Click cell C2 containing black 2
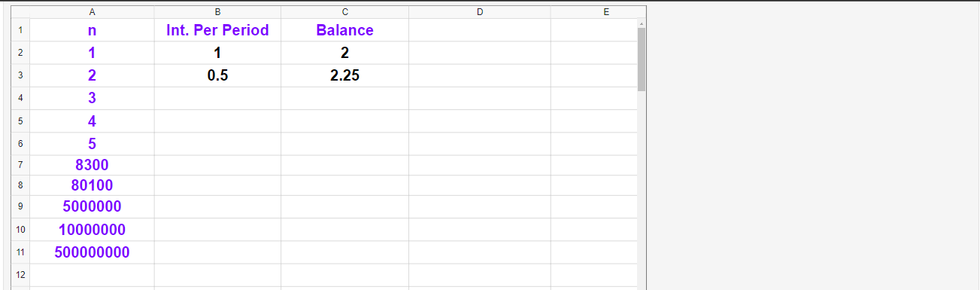The height and width of the screenshot is (290, 980). [x=344, y=53]
